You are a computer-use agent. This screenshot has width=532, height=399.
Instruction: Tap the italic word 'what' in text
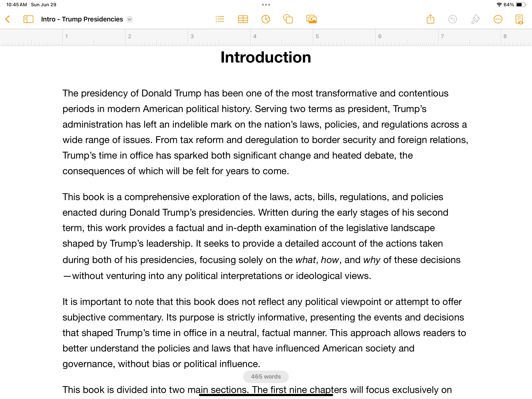(x=305, y=260)
